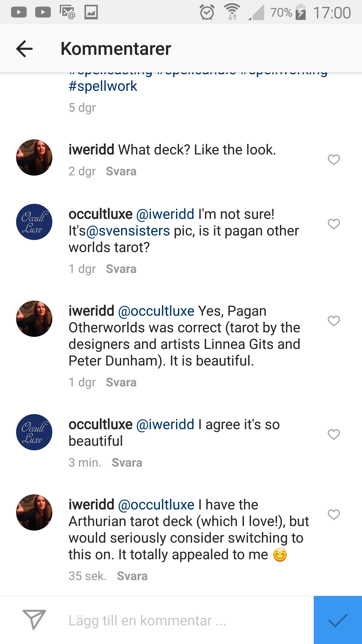Focus the 'Lägg till en kommentar' field
The image size is (362, 644).
[176, 621]
